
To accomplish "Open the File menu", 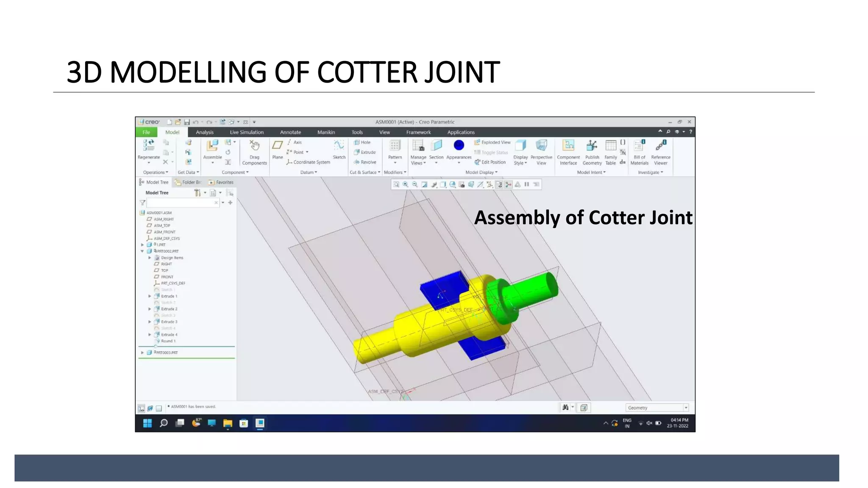I will [146, 132].
